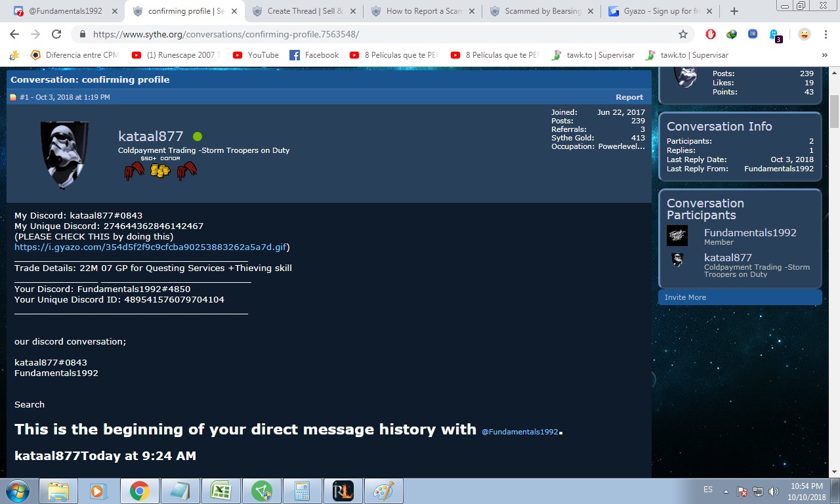The width and height of the screenshot is (840, 504).
Task: Show hidden system tray icons
Action: point(726,491)
